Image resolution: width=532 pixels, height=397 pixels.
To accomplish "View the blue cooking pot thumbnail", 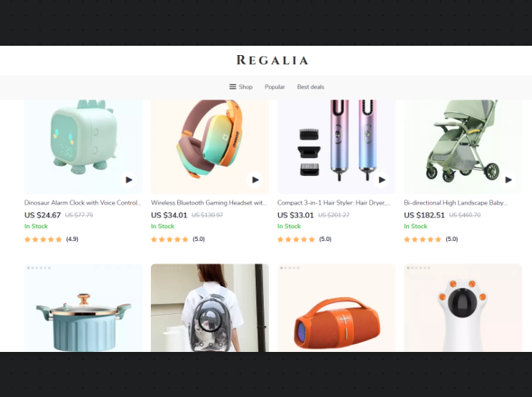I will 84,308.
